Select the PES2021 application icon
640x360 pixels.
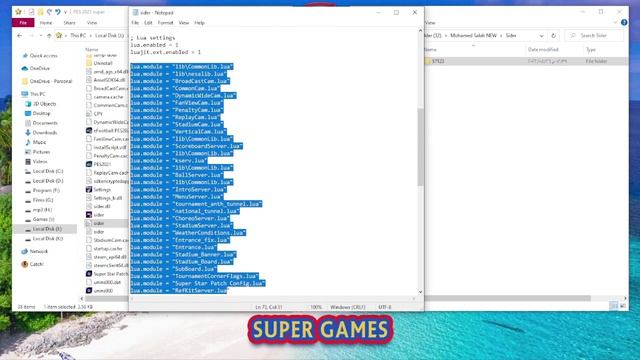[x=89, y=164]
